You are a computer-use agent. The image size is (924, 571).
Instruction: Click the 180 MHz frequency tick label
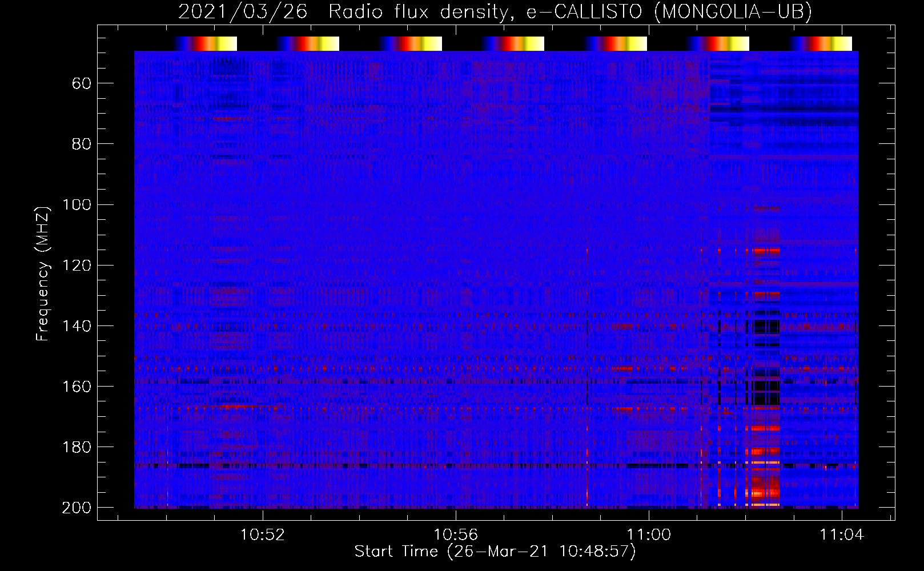point(77,447)
